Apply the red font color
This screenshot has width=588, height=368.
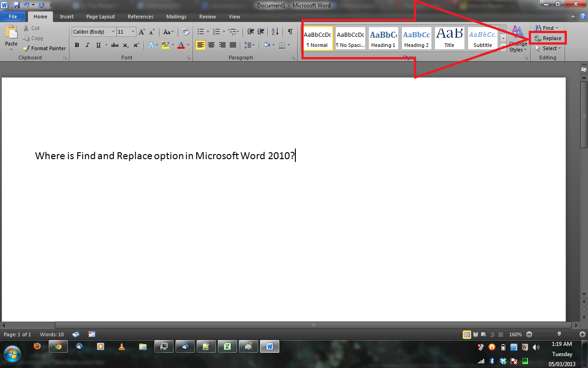[x=181, y=45]
